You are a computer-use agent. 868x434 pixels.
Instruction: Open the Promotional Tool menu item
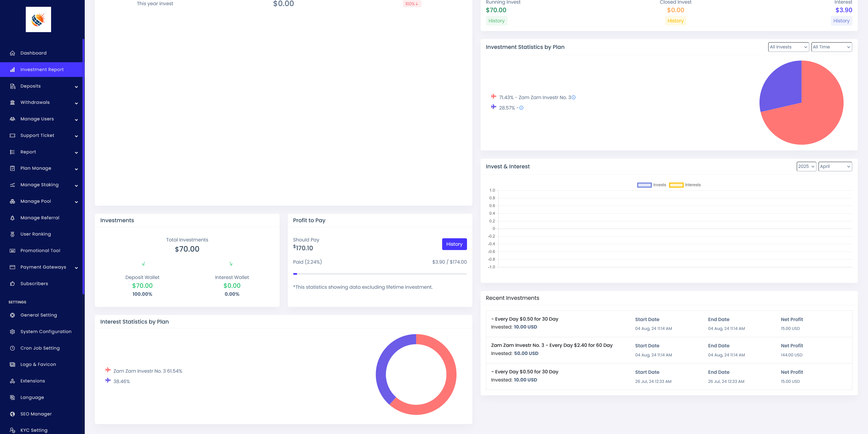click(40, 250)
